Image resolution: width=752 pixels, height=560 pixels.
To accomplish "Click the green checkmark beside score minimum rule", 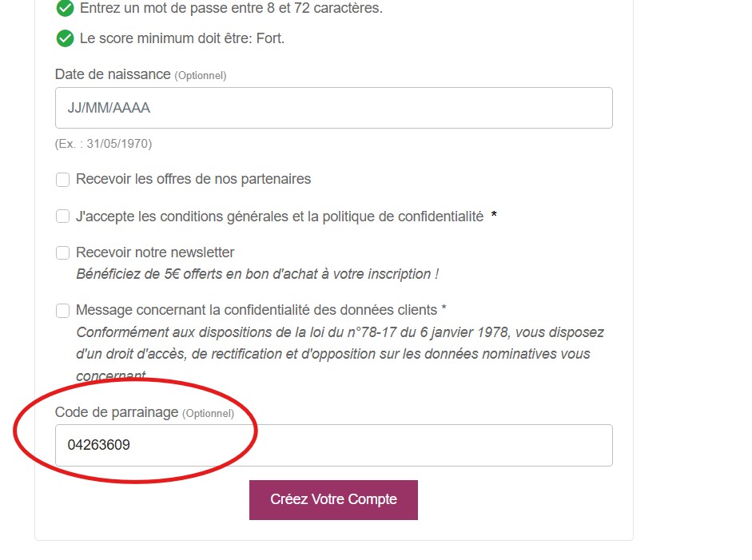I will tap(64, 38).
